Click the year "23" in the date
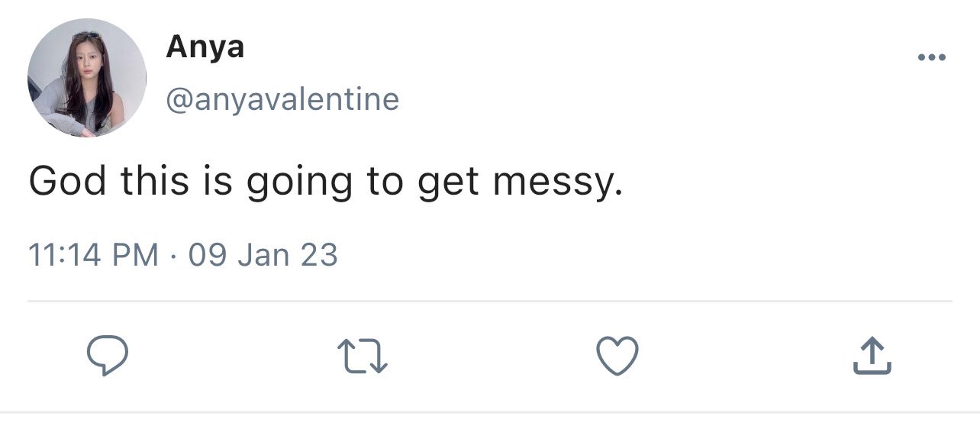 318,254
